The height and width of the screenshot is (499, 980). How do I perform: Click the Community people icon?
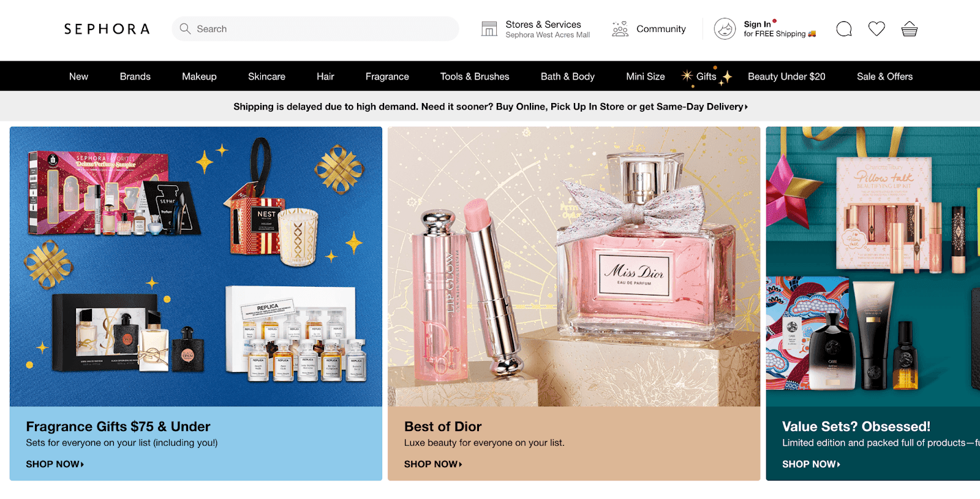click(x=620, y=29)
